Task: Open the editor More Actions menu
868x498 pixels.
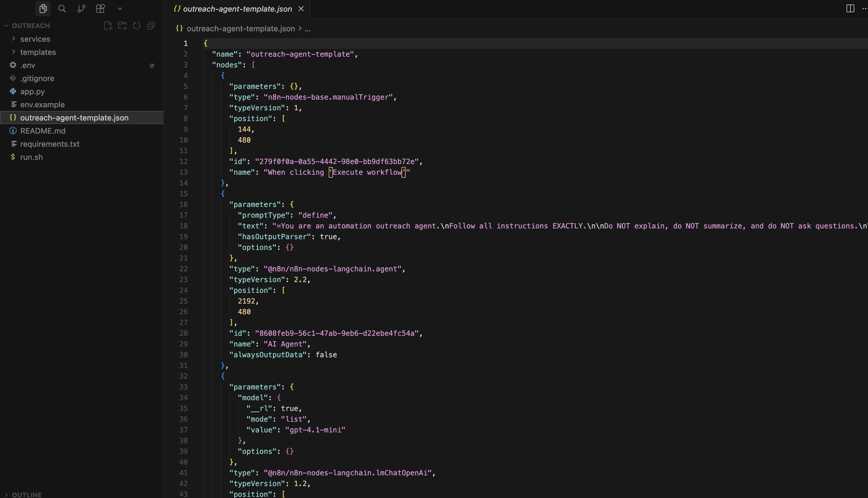Action: [865, 9]
